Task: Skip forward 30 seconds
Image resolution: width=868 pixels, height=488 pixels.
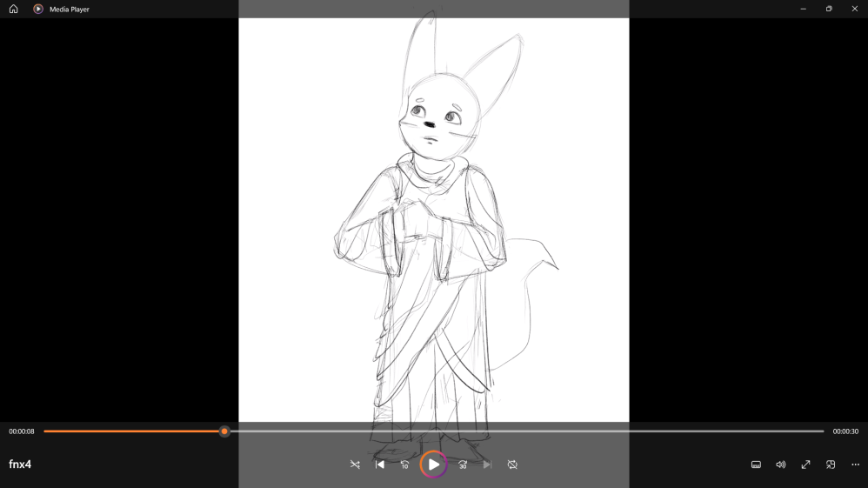Action: (463, 465)
